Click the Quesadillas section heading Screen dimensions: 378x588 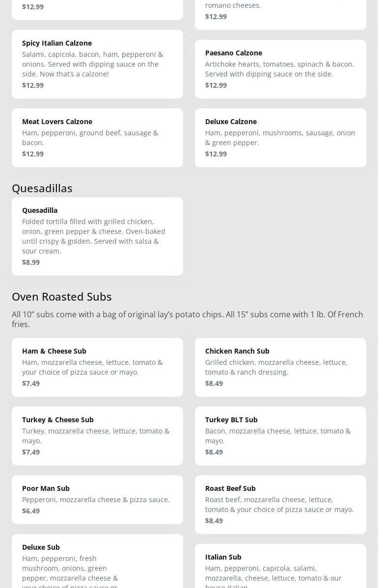tap(42, 188)
